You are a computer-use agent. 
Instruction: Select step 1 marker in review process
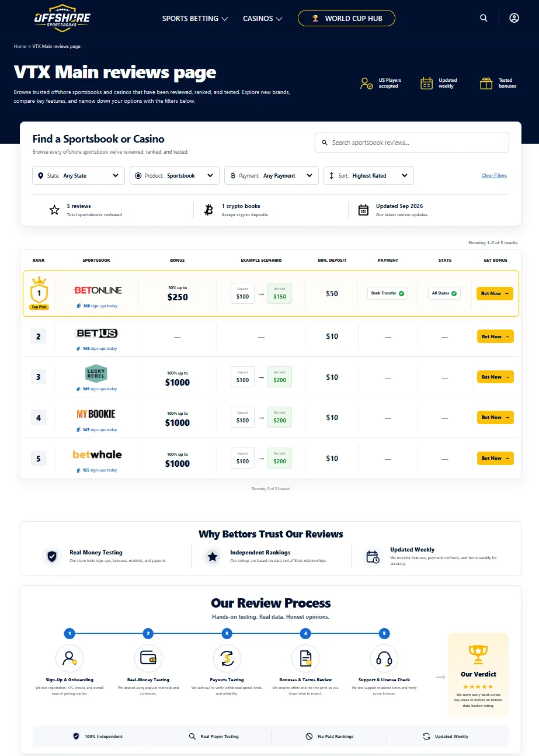pos(69,633)
